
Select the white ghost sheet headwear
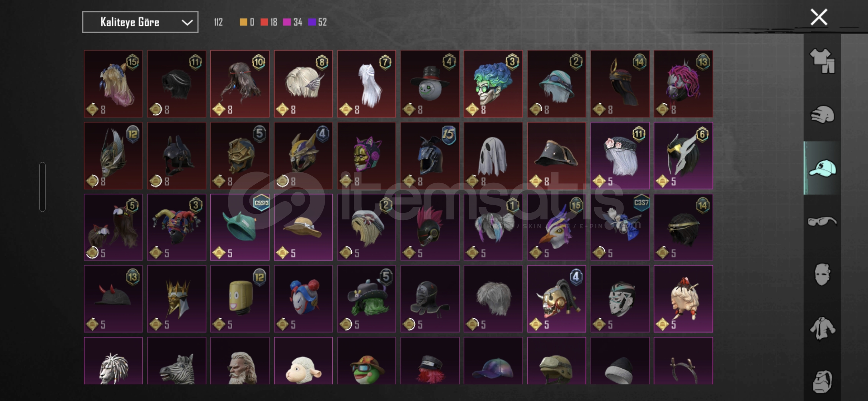pos(493,156)
